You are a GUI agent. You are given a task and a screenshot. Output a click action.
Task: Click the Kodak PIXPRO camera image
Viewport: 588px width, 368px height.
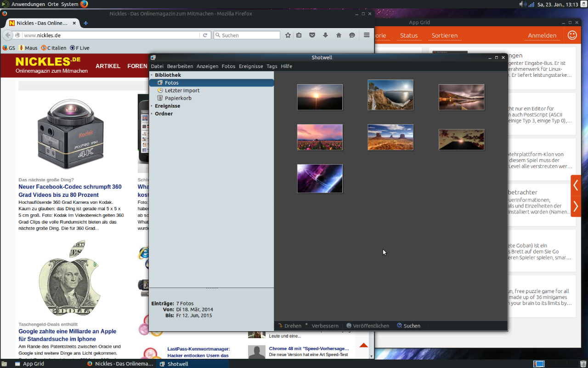(x=70, y=133)
